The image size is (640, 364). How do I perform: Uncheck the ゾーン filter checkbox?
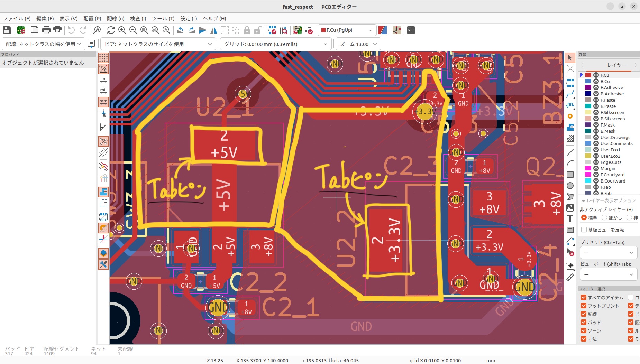pyautogui.click(x=584, y=330)
